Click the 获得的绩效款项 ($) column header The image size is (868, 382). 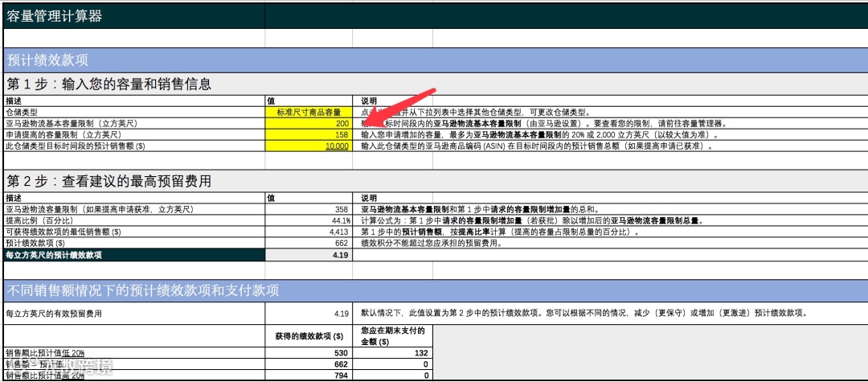tap(309, 336)
